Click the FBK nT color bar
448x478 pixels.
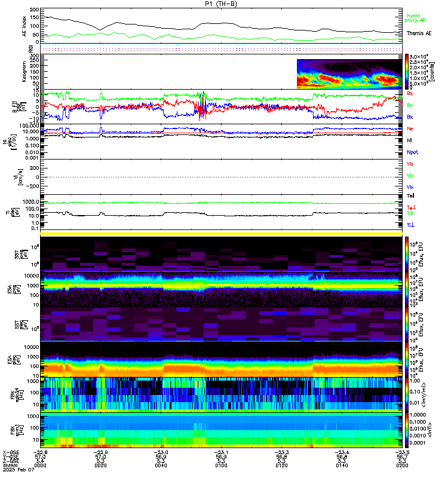[x=407, y=430]
